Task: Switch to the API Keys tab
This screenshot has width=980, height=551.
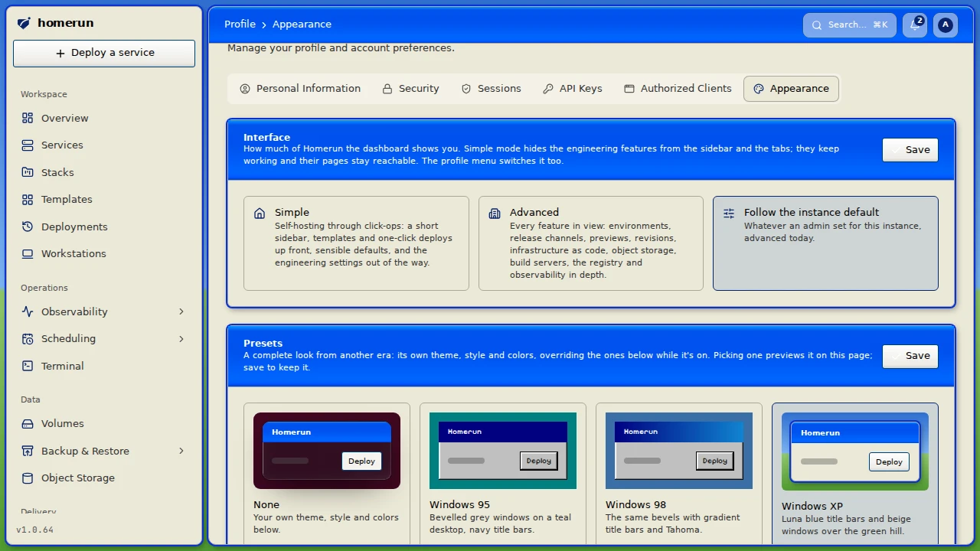Action: [573, 89]
